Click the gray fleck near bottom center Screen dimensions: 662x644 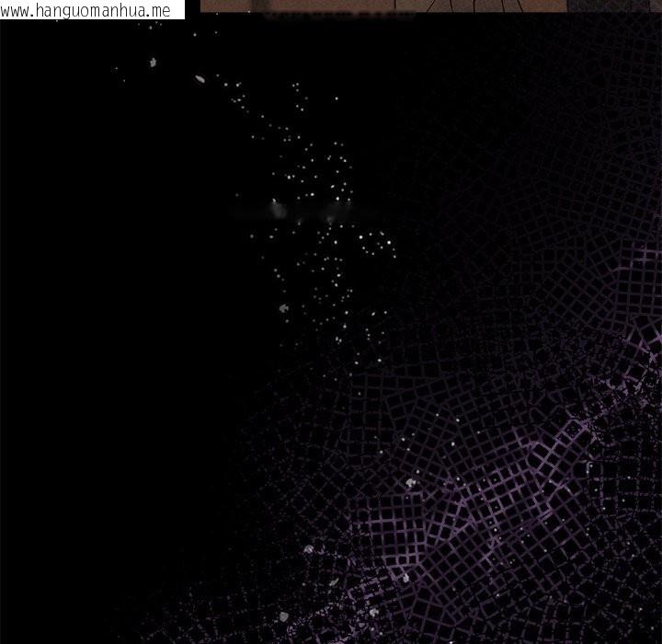coord(405,578)
